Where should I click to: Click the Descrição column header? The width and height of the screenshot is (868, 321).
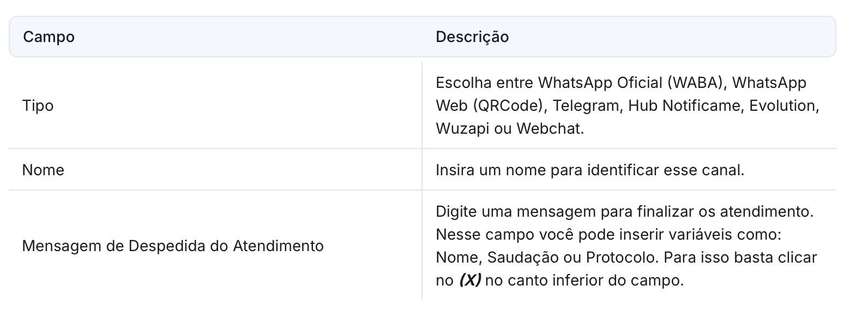(x=472, y=37)
